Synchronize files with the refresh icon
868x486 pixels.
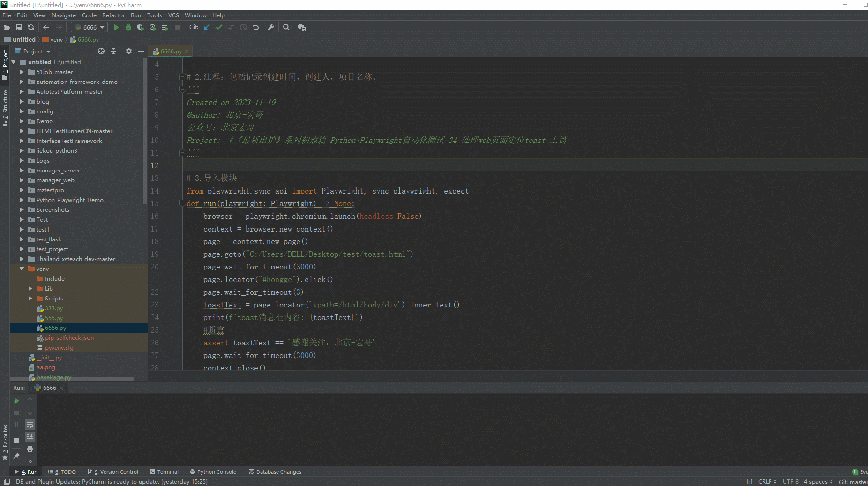coord(31,27)
